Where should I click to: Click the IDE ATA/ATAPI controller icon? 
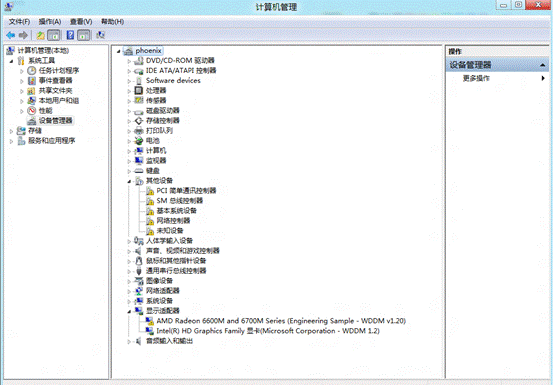point(139,71)
